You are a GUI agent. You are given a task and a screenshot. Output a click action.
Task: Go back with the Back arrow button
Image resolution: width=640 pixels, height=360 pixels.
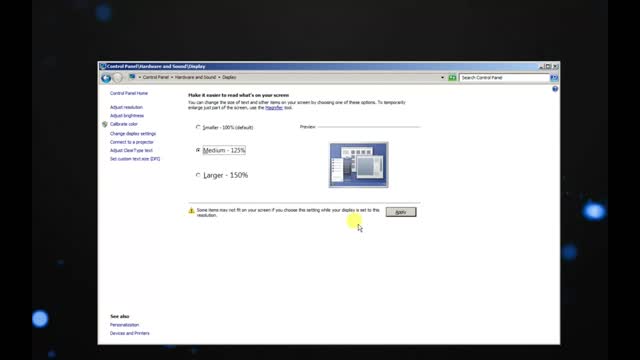(106, 78)
